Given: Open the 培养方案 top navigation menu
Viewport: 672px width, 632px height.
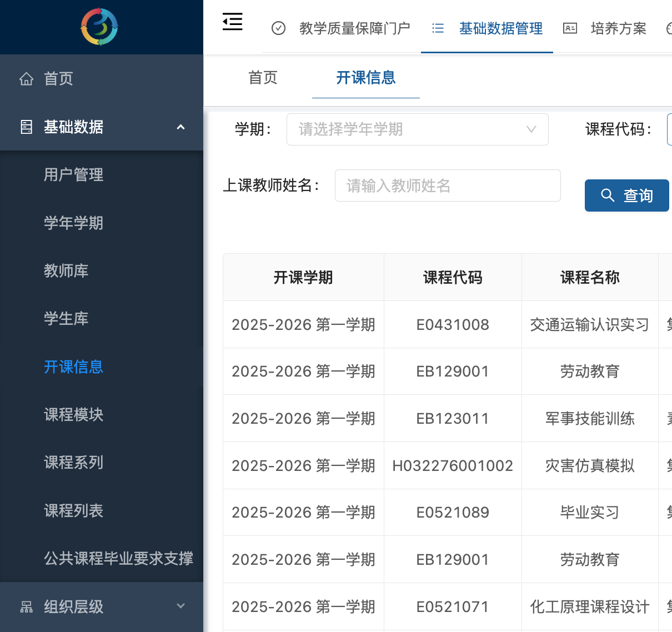Looking at the screenshot, I should [x=618, y=28].
